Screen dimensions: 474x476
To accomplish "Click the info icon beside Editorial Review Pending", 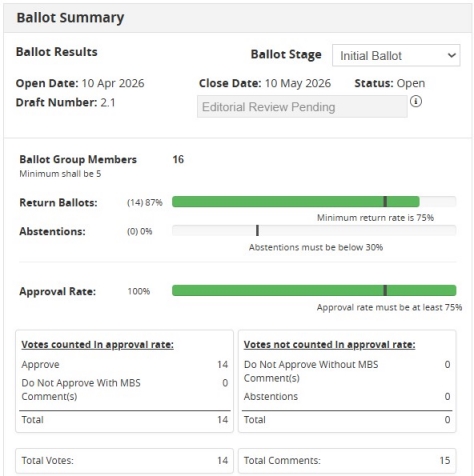I will pyautogui.click(x=416, y=101).
